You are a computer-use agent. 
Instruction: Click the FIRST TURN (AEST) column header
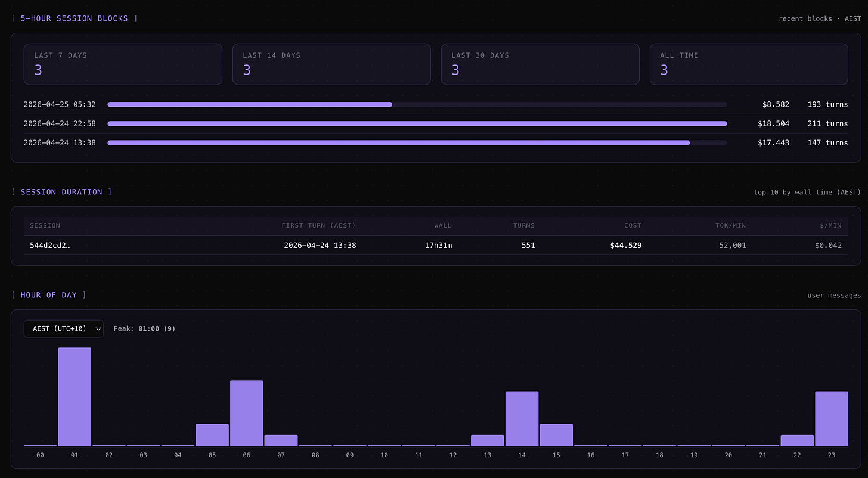point(319,225)
